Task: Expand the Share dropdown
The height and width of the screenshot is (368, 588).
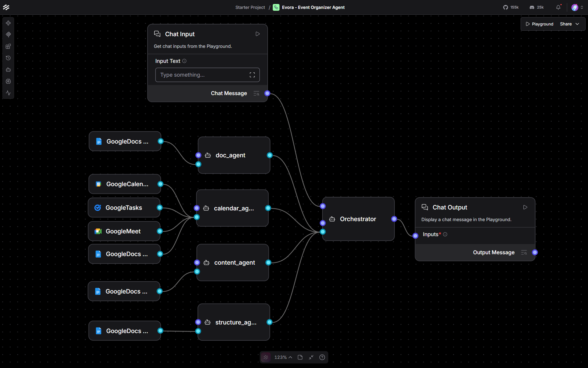Action: point(569,24)
